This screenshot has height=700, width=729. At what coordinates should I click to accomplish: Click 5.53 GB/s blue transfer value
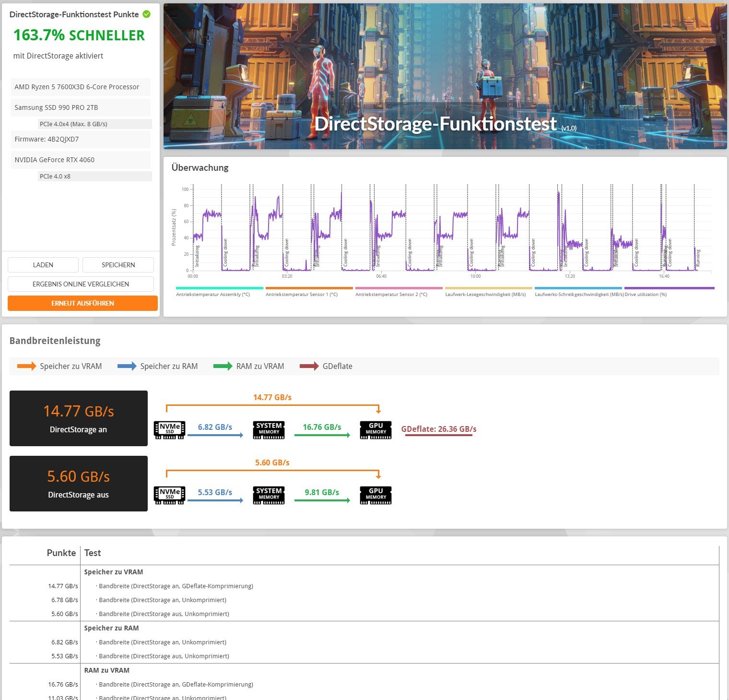pos(215,492)
